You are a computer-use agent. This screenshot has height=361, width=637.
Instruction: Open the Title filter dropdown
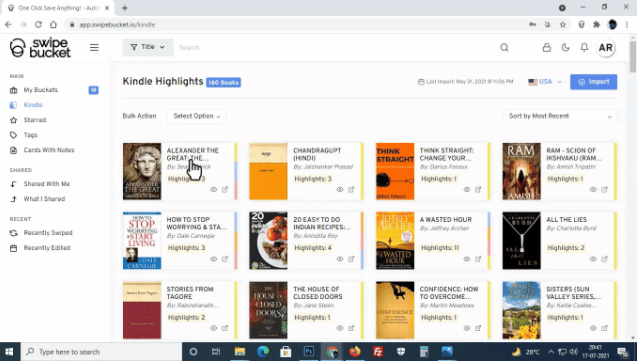[x=148, y=47]
